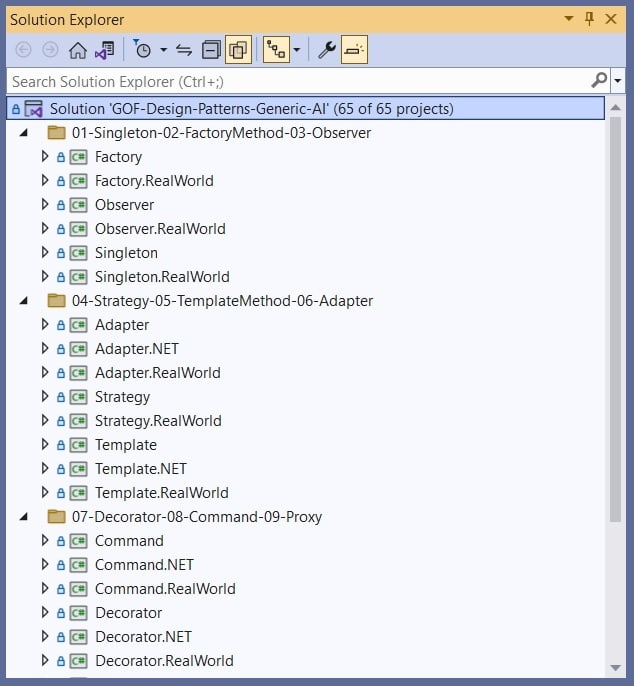Open Pending Changes Filter clock icon
This screenshot has height=686, width=634.
(142, 49)
